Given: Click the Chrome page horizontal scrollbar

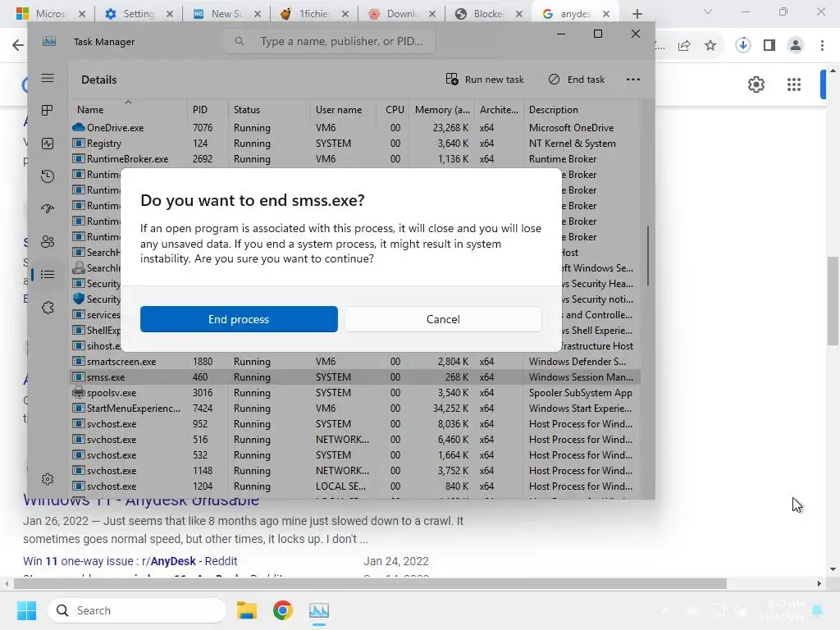Looking at the screenshot, I should pos(370,583).
